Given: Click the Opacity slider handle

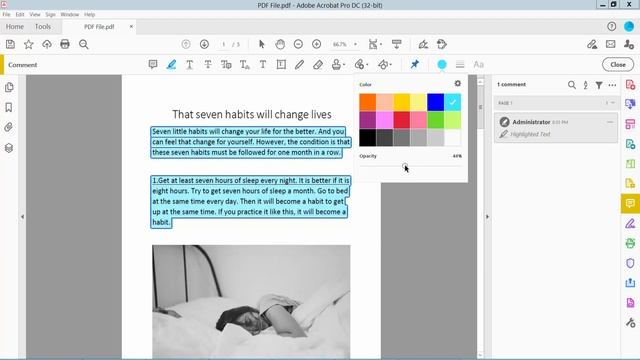Looking at the screenshot, I should pyautogui.click(x=404, y=166).
